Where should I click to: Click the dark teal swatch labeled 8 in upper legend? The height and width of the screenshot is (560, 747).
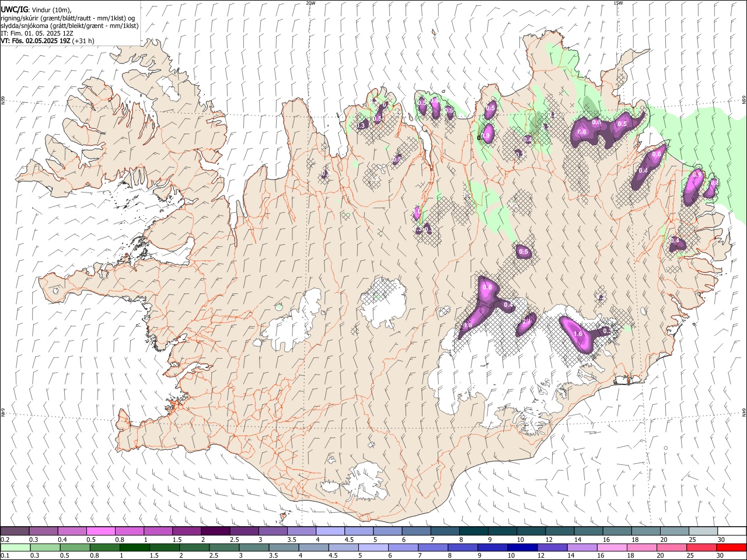[473, 531]
